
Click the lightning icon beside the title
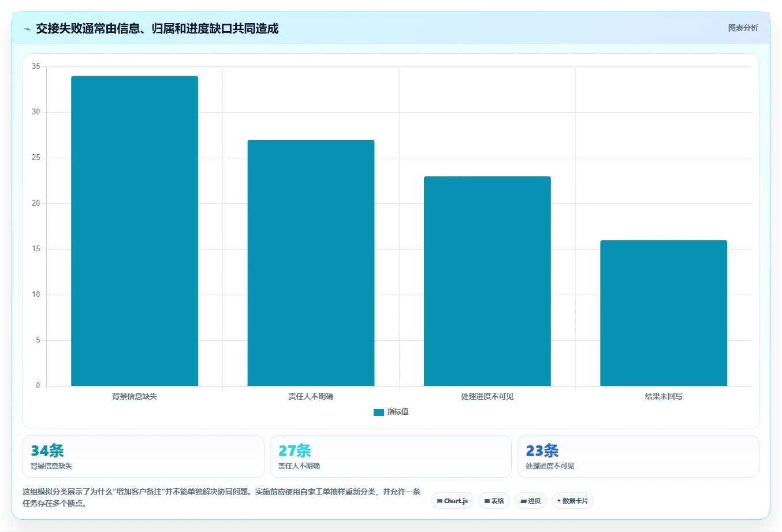(27, 29)
